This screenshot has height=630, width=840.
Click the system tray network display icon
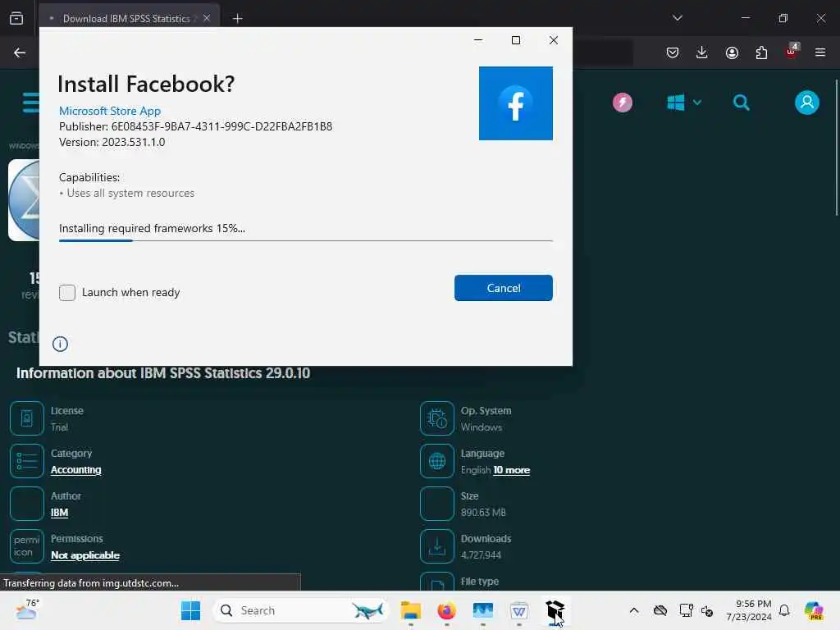(x=686, y=610)
